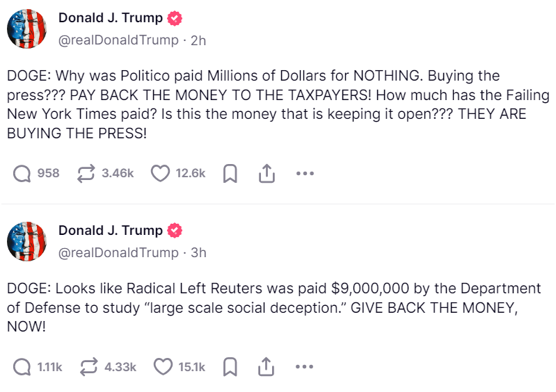Bookmark the post about Politico
This screenshot has height=392, width=556.
tap(230, 174)
